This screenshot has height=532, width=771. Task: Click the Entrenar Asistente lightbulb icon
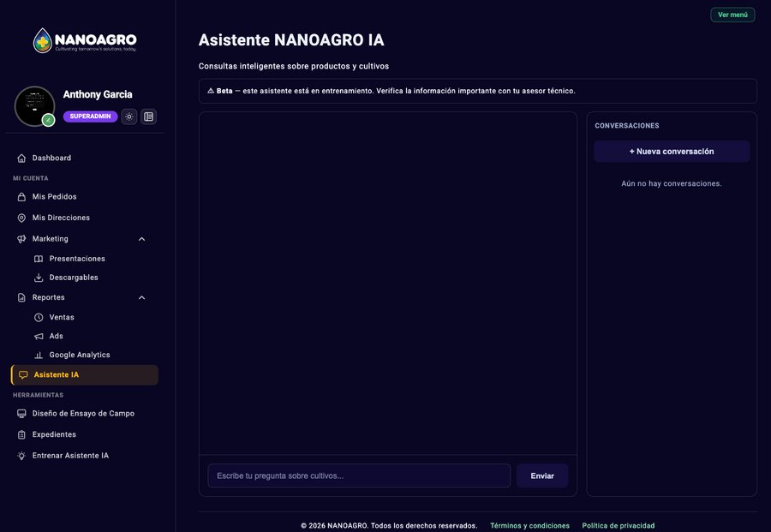[21, 456]
